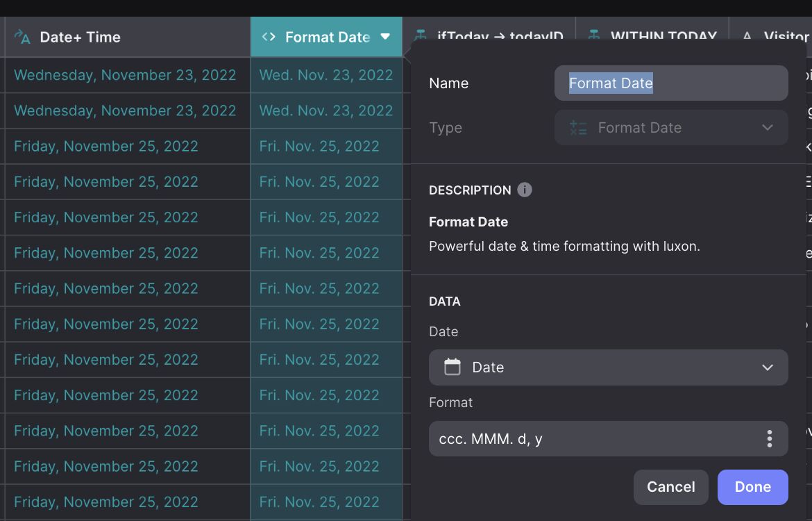
Task: Click the WITHIN TODAY column icon
Action: pos(593,35)
